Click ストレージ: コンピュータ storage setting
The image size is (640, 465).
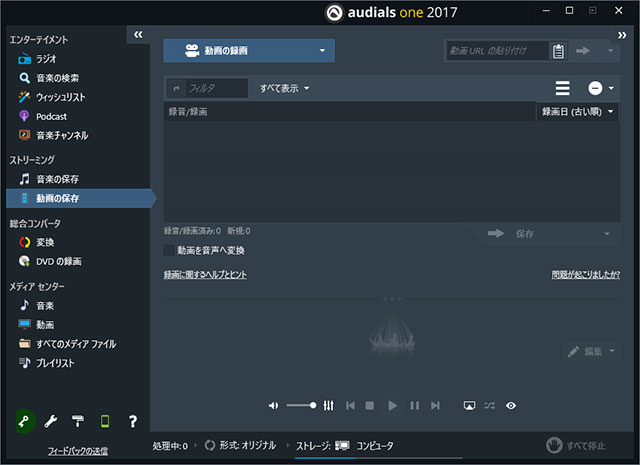point(345,446)
